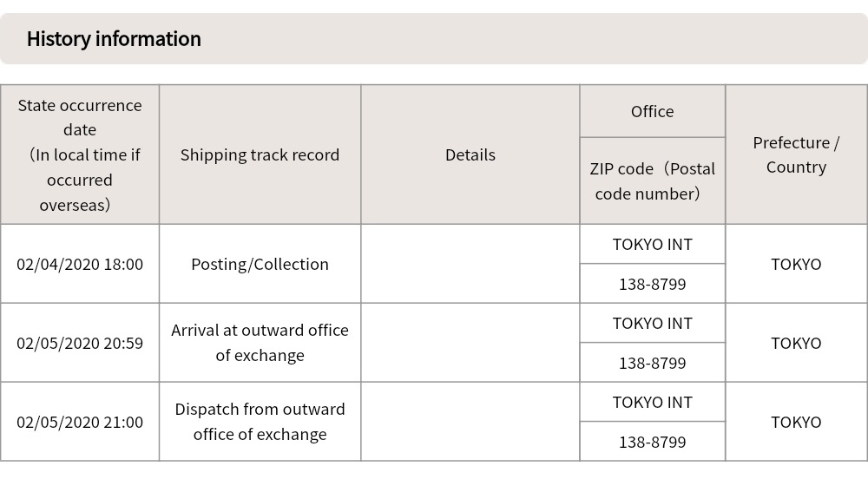Click the ZIP code (Postal code number) header
Viewport: 868px width, 499px height.
(x=652, y=181)
